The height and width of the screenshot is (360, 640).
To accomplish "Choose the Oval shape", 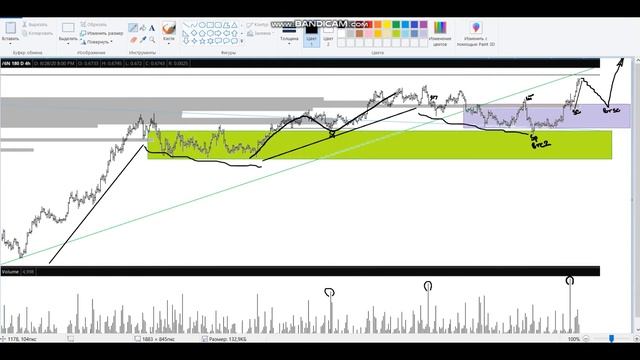I will coord(202,25).
